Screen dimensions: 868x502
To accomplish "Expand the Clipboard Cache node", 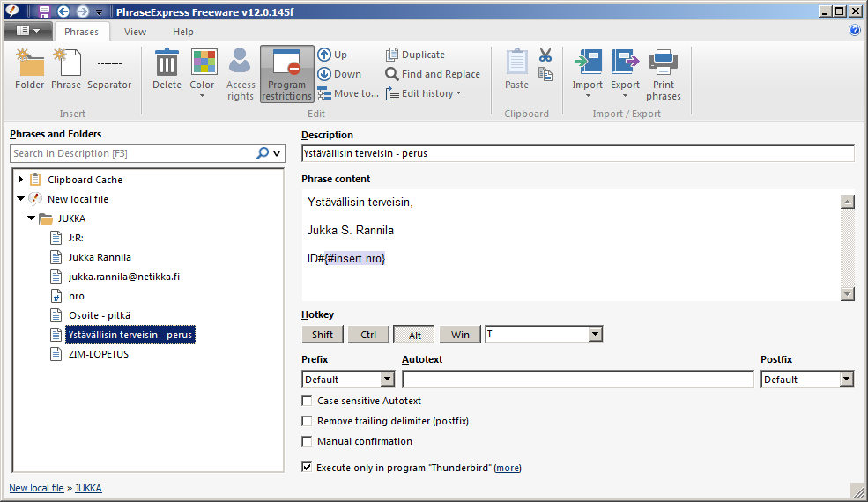I will click(x=20, y=180).
